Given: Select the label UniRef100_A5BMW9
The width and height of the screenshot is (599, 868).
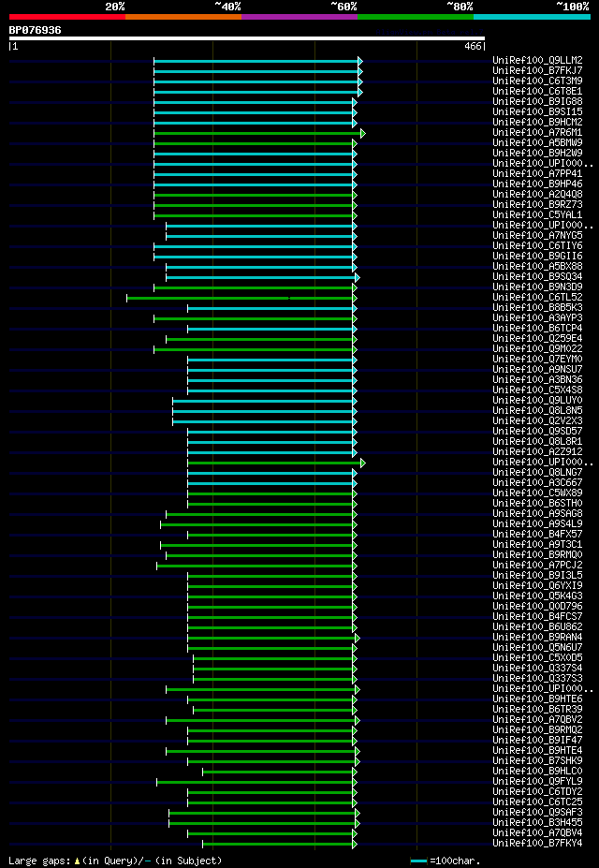Looking at the screenshot, I should (537, 143).
